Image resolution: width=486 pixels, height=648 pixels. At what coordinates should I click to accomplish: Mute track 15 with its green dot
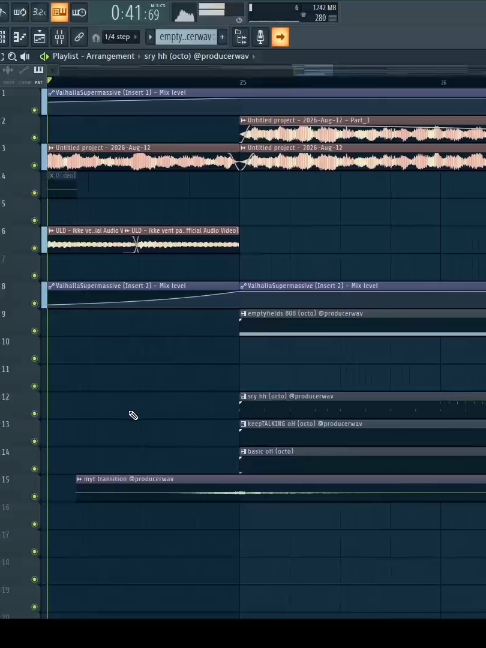point(34,496)
